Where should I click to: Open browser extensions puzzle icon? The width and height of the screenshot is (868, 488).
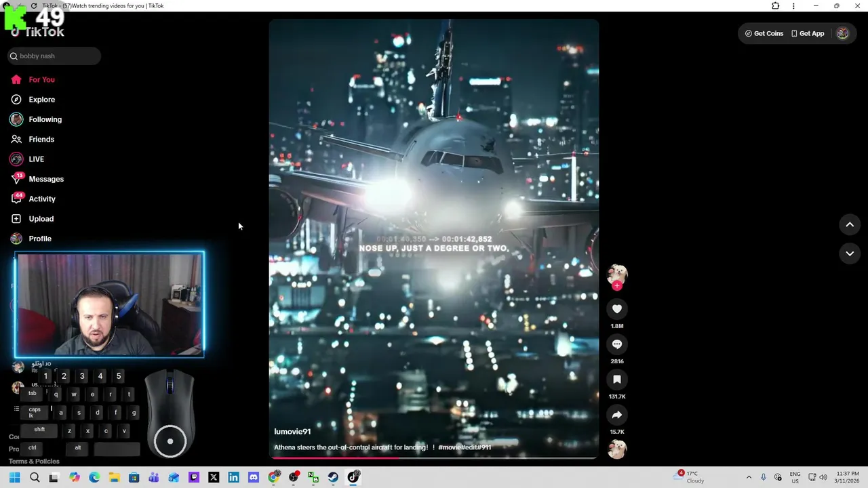click(776, 6)
